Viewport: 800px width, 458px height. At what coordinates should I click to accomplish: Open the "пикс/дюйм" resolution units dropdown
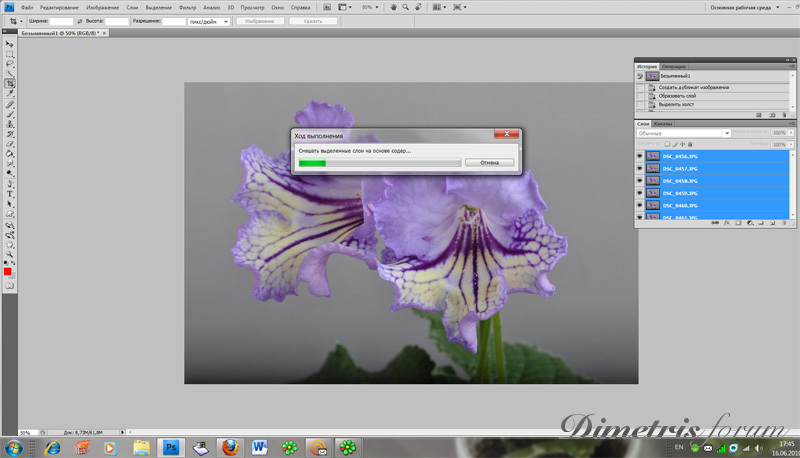tap(208, 20)
